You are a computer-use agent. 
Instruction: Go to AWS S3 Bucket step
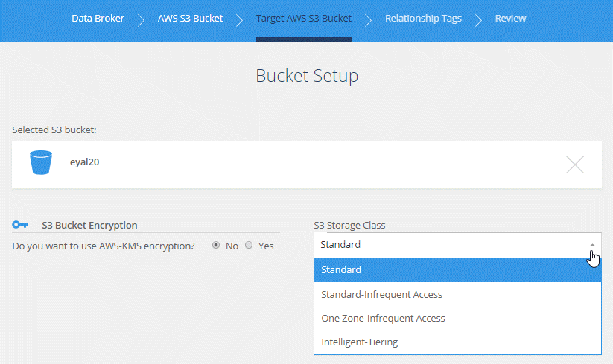[x=190, y=19]
